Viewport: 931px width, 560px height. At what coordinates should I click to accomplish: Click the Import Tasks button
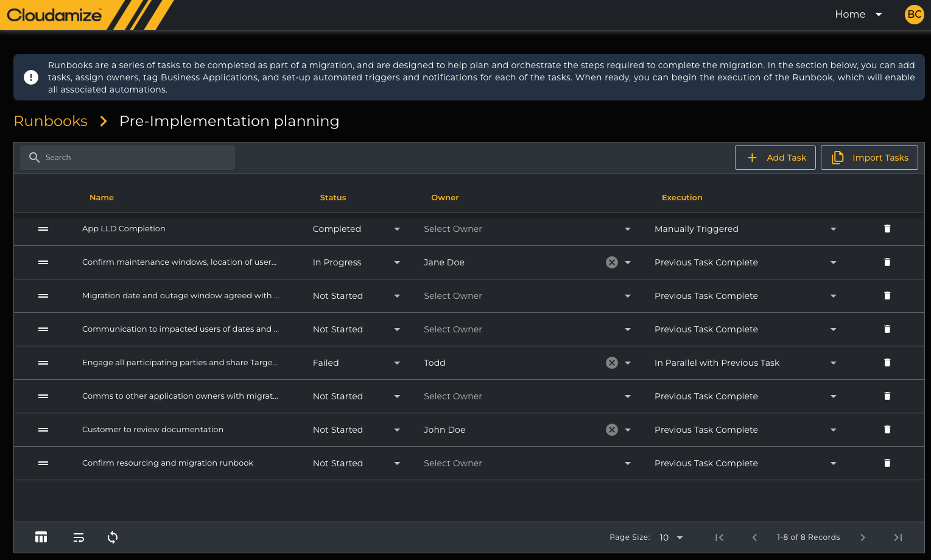pyautogui.click(x=870, y=158)
